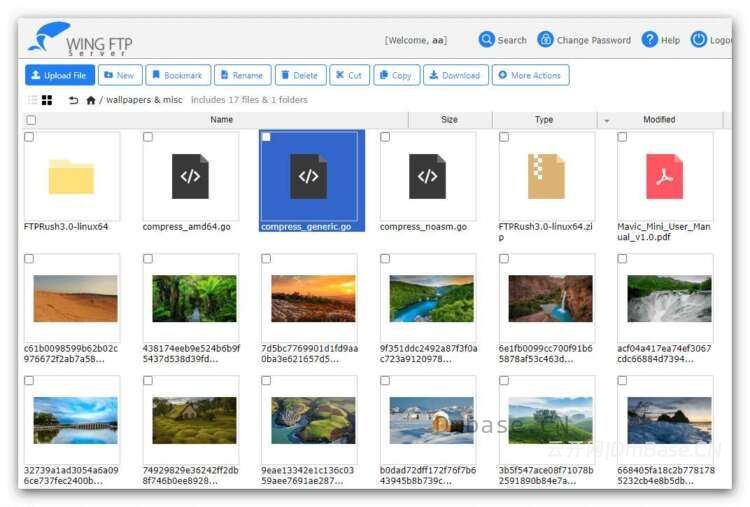
Task: Check the 32739a1ad3054a6a09 image checkbox
Action: pyautogui.click(x=29, y=381)
